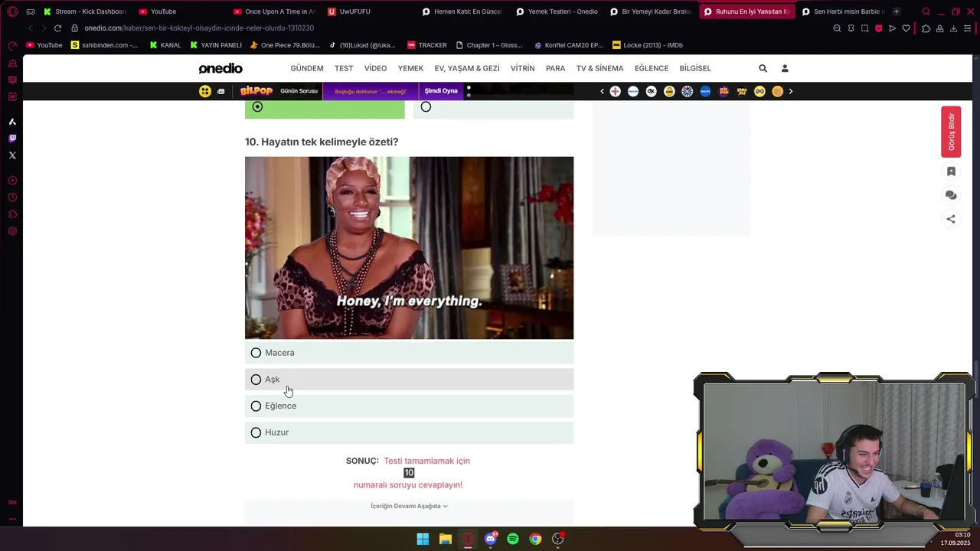Open the TEST menu item
Screen dimensions: 980x551
(344, 68)
